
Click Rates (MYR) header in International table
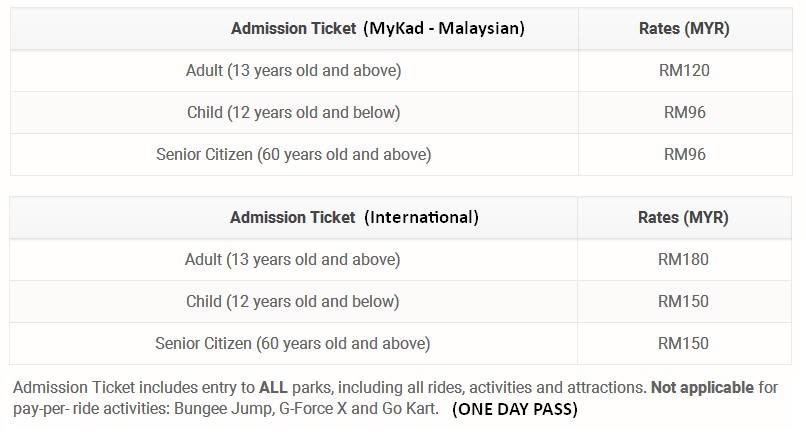pos(683,218)
